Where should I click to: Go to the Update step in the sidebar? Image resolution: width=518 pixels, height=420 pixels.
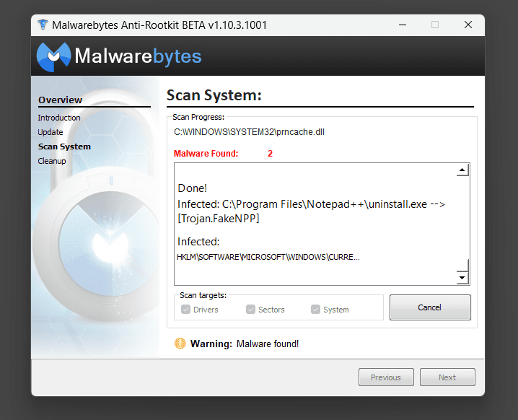(x=51, y=132)
